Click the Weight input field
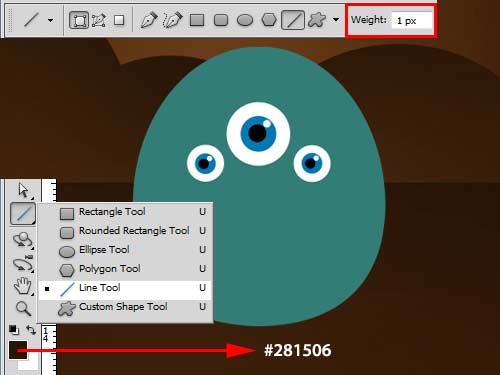Viewport: 500px width, 375px height. click(412, 21)
